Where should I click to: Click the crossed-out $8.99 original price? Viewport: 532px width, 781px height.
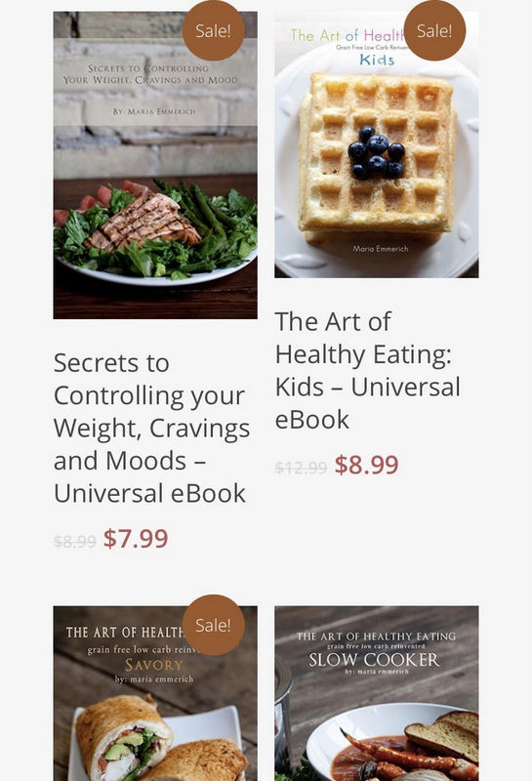pyautogui.click(x=75, y=542)
